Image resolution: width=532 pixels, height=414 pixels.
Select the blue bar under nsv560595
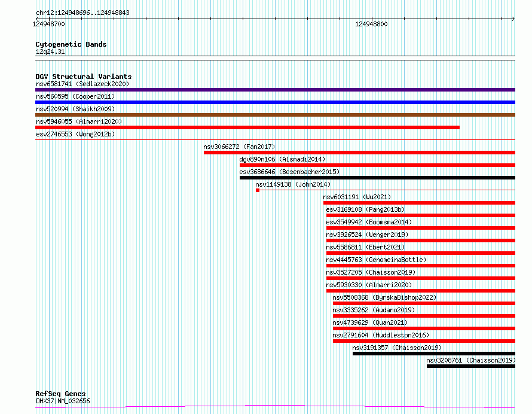pos(275,102)
